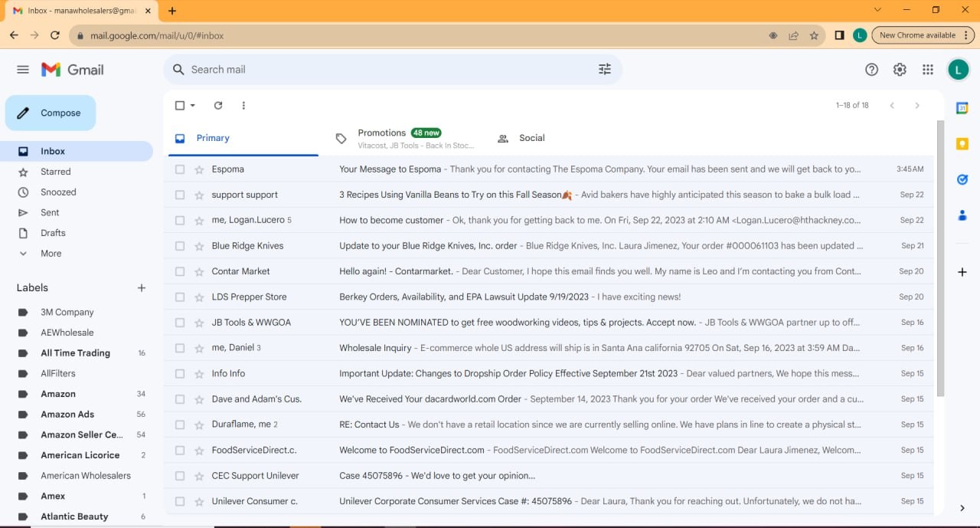Go to the previous page of emails
The width and height of the screenshot is (980, 528).
tap(892, 106)
